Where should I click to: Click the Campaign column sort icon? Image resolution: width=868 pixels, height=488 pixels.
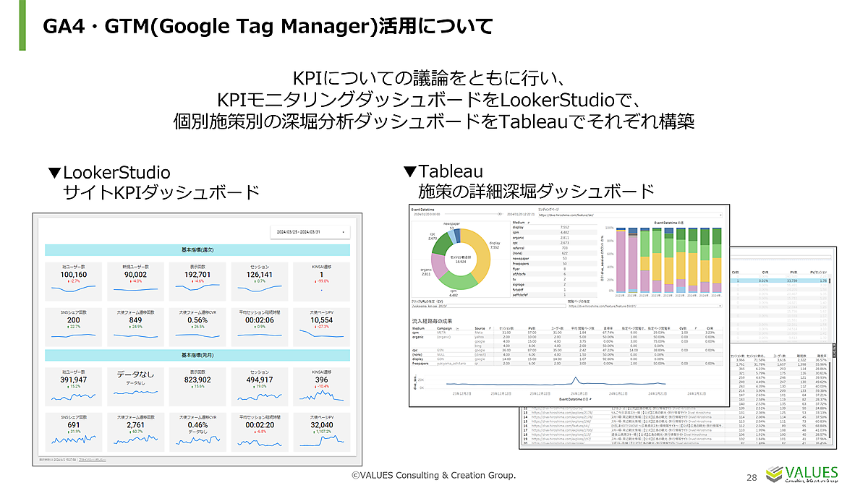point(457,328)
